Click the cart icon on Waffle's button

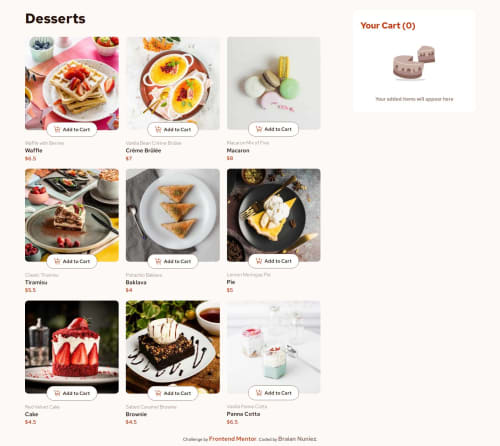pos(57,129)
